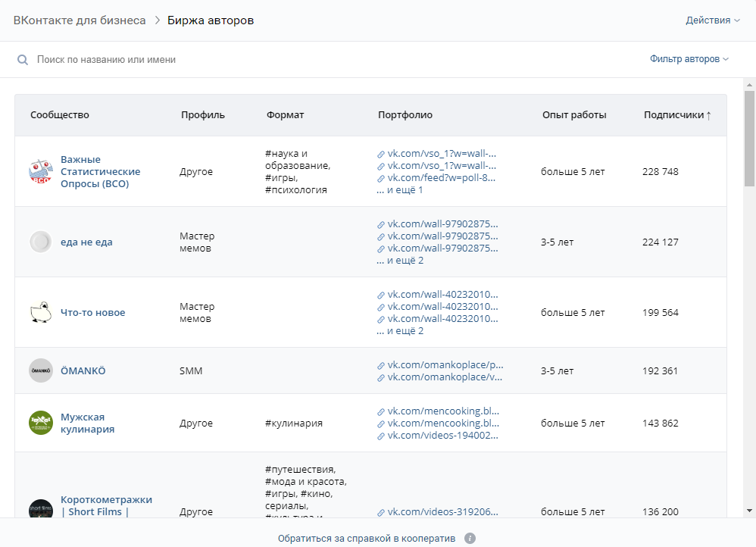
Task: Click the scrollbar up arrow
Action: pos(749,84)
